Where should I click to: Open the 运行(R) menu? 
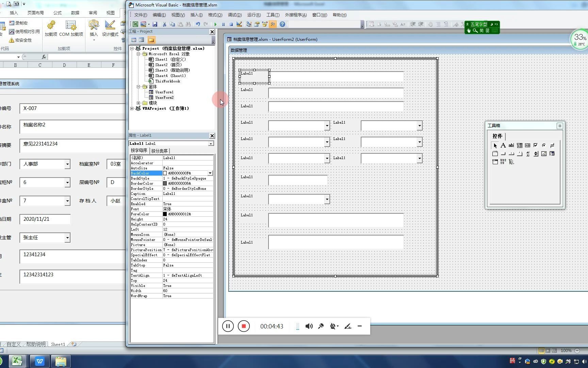[x=254, y=15]
